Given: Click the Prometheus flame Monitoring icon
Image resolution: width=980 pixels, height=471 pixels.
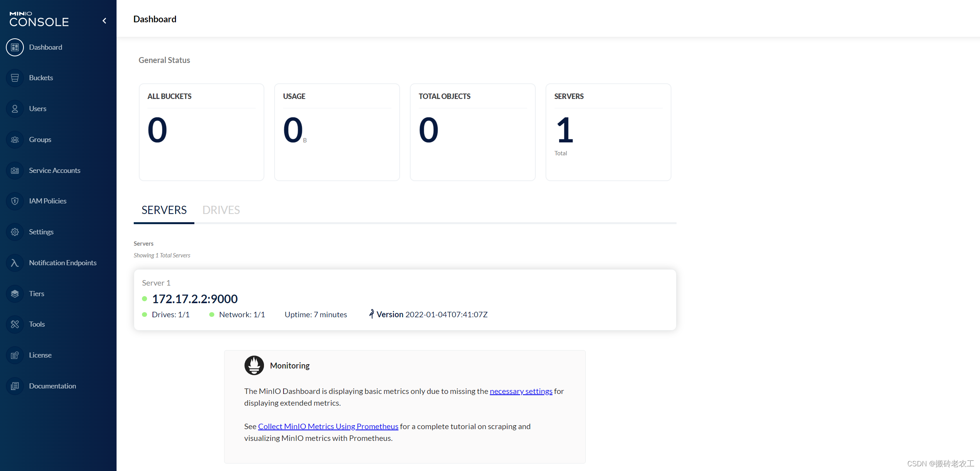Looking at the screenshot, I should coord(254,365).
